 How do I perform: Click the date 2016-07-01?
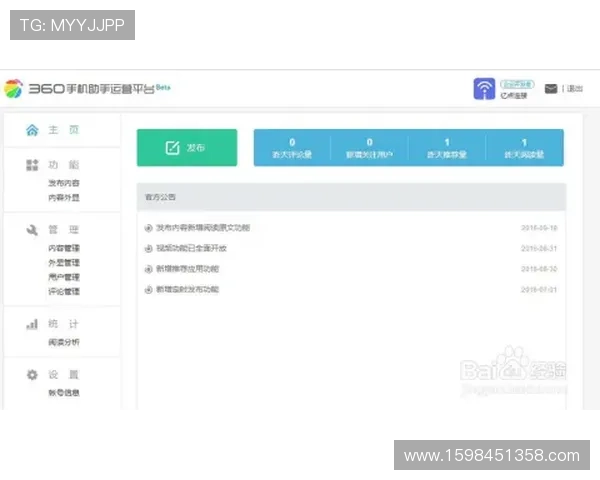539,289
